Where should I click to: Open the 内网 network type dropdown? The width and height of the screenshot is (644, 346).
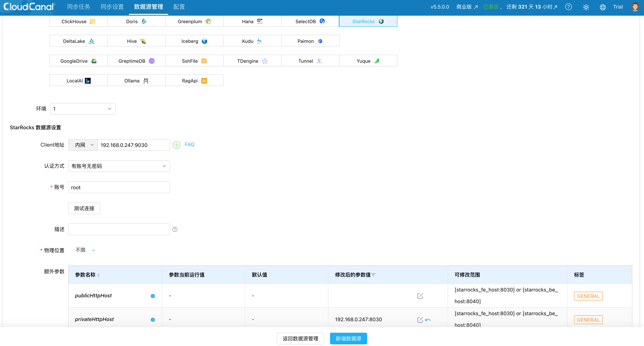[x=83, y=145]
